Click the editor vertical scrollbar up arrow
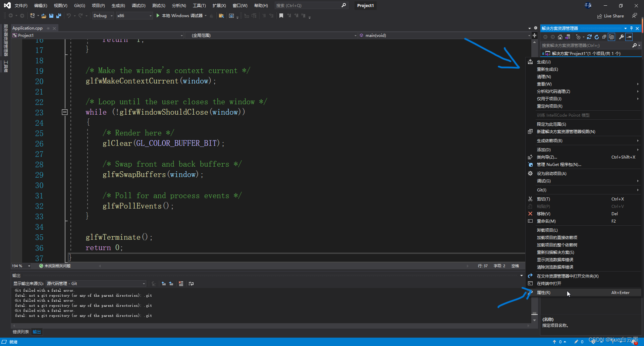 pos(534,42)
